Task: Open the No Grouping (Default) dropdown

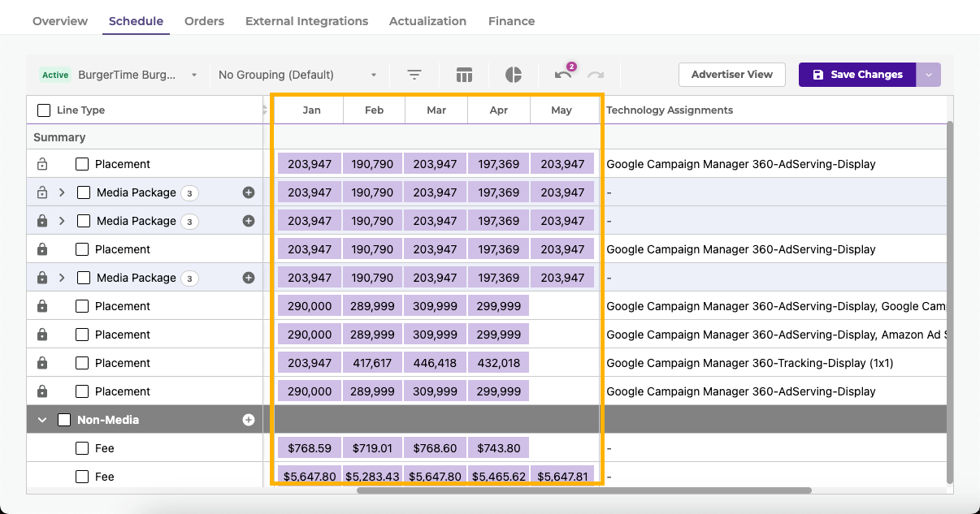Action: pyautogui.click(x=297, y=75)
